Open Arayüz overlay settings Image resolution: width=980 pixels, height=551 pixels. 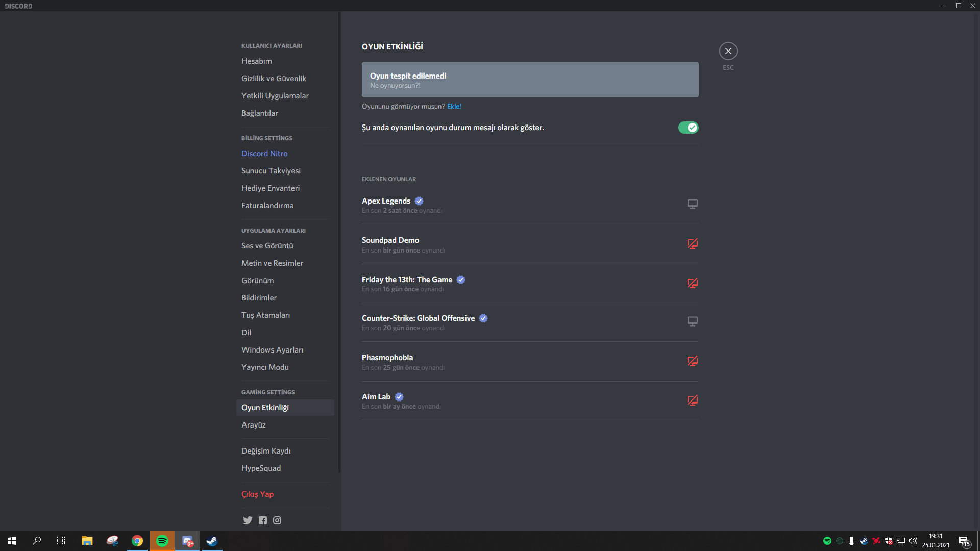285,425
